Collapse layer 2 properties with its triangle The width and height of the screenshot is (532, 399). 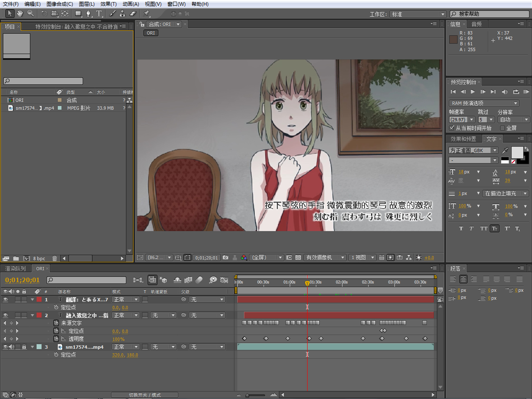tap(32, 315)
